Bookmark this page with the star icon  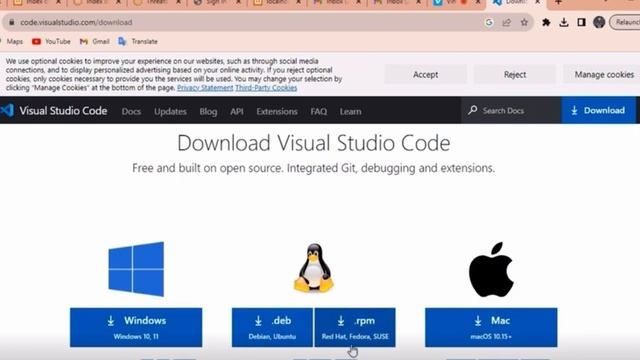click(524, 22)
